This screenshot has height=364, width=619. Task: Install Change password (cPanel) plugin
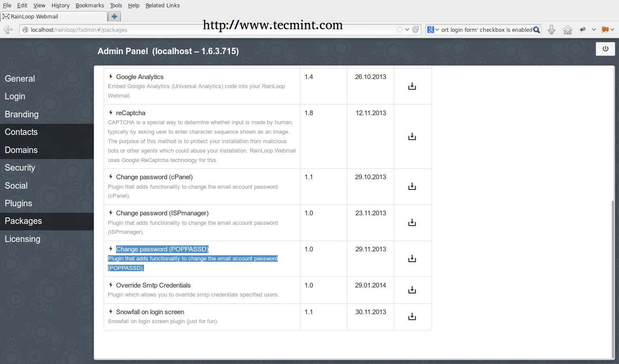click(412, 187)
